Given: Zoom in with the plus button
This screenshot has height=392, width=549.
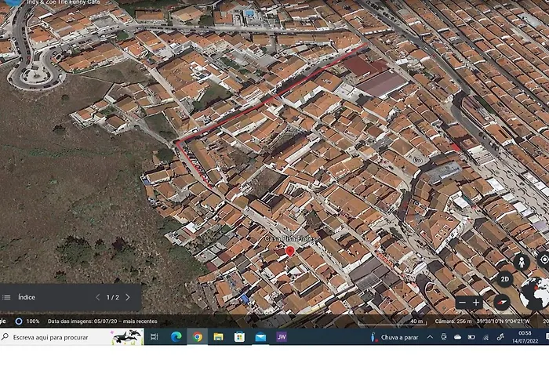Looking at the screenshot, I should tap(476, 303).
